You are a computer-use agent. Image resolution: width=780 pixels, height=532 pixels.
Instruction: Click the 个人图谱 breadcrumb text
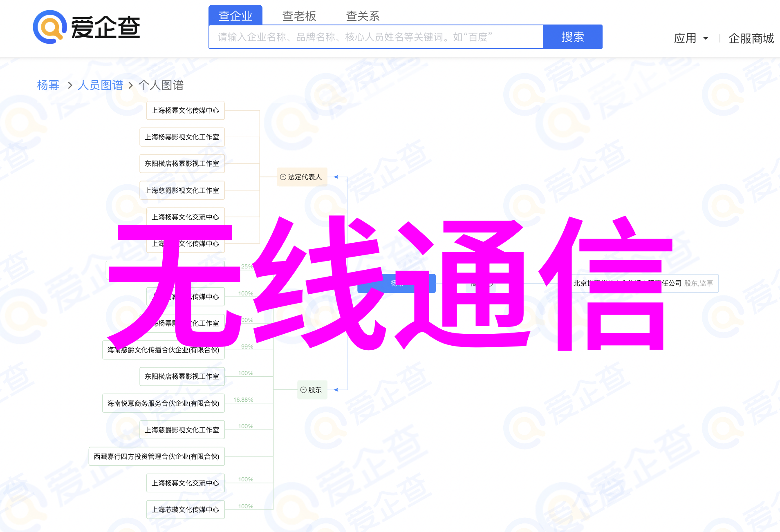click(x=161, y=85)
